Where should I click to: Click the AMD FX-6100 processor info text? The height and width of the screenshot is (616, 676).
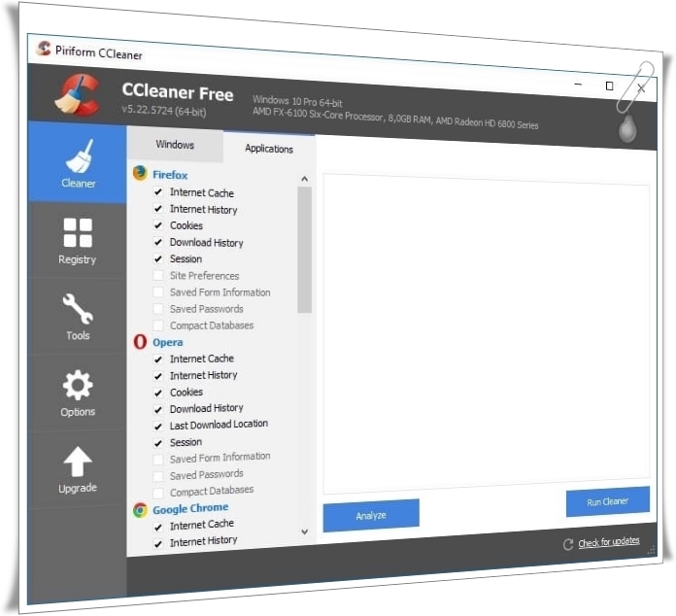click(x=395, y=118)
